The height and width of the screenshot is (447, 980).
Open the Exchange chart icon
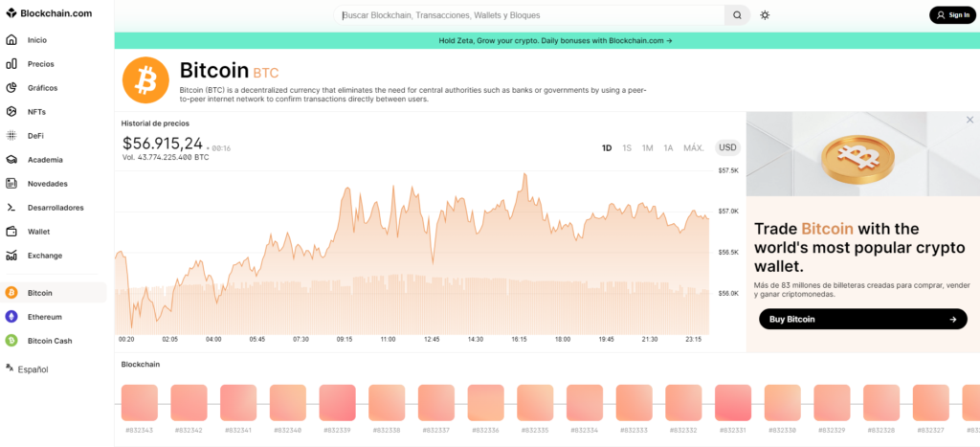point(11,255)
